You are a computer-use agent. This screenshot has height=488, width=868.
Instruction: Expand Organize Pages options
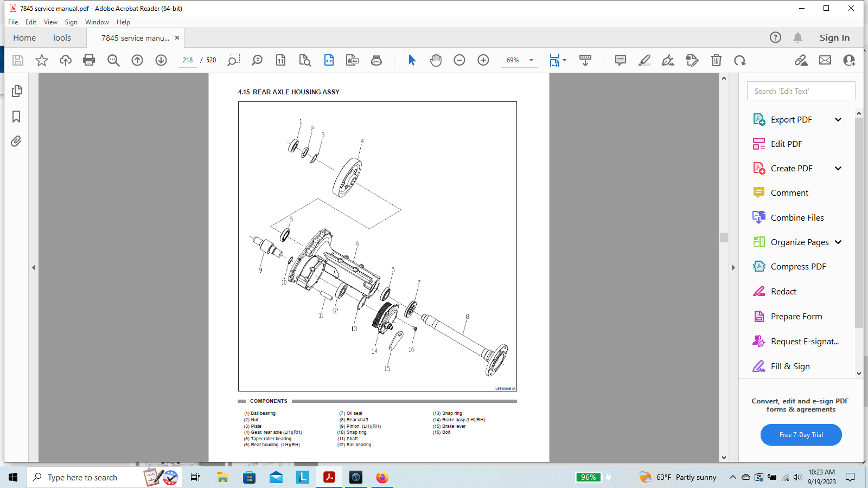click(838, 242)
